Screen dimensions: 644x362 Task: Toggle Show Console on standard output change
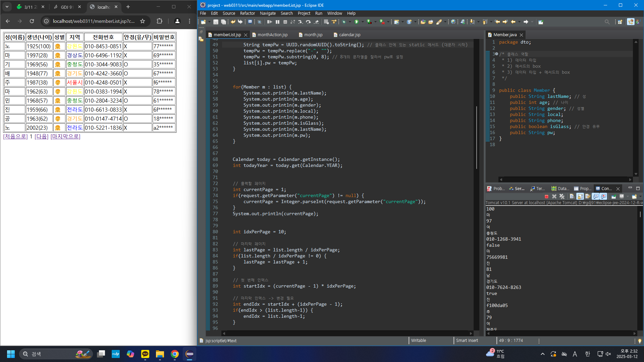tap(595, 196)
